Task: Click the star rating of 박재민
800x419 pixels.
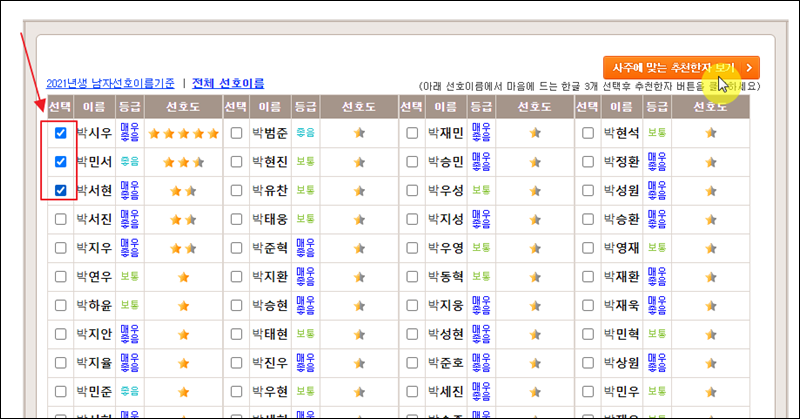Action: click(x=535, y=133)
